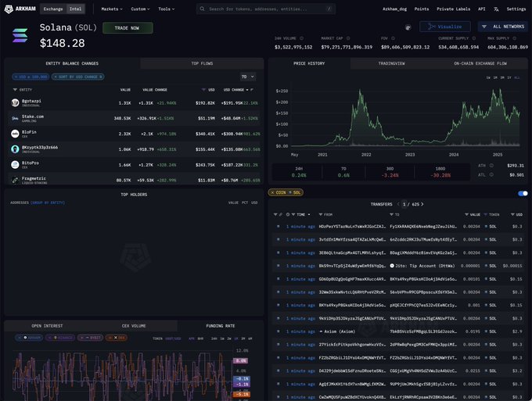Toggle the OKX exchange chip in funding rate
This screenshot has width=532, height=401.
click(x=117, y=338)
